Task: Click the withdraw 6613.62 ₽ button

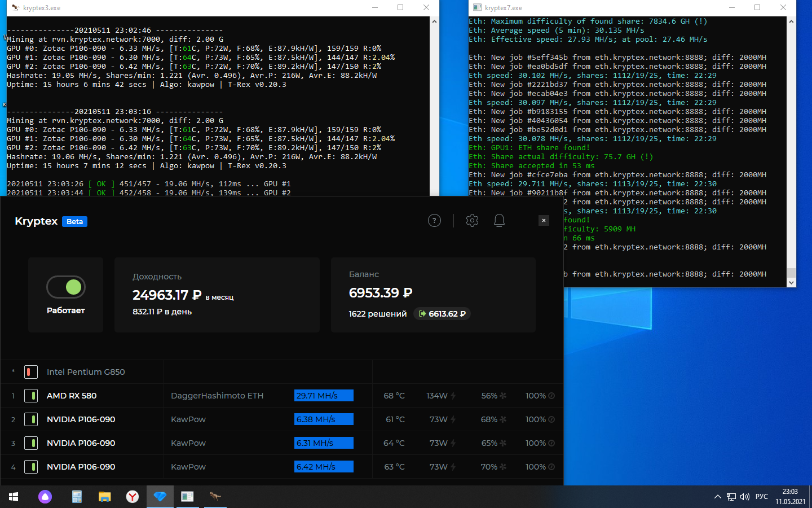Action: (442, 314)
